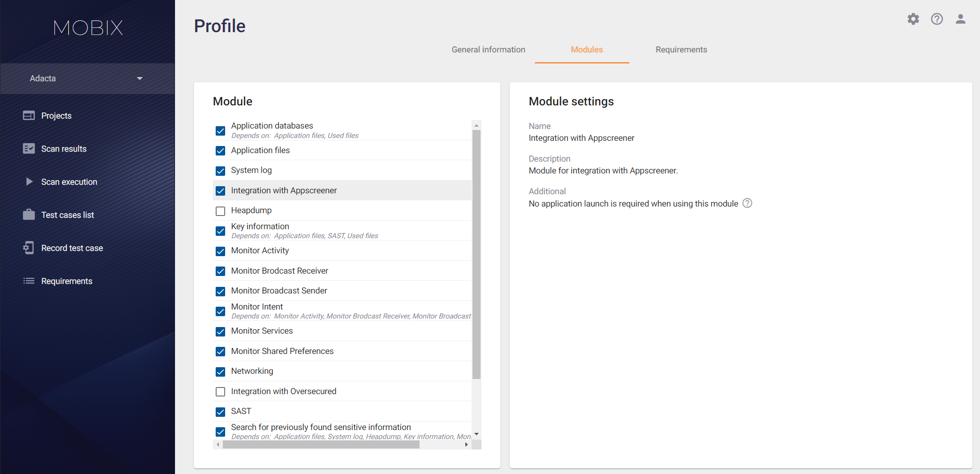Screen dimensions: 980x474
Task: Select the Key information row label
Action: [260, 226]
